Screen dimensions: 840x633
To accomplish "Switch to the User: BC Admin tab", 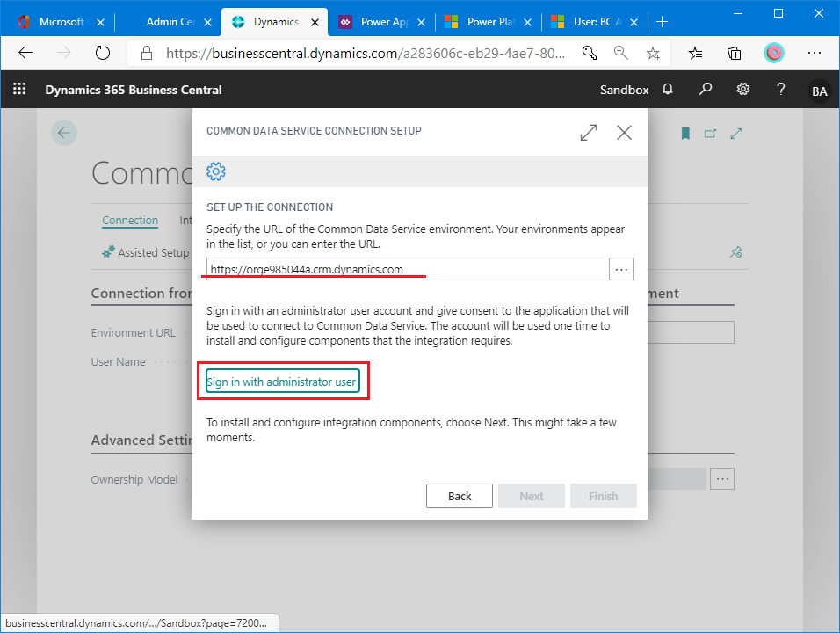I will point(597,22).
